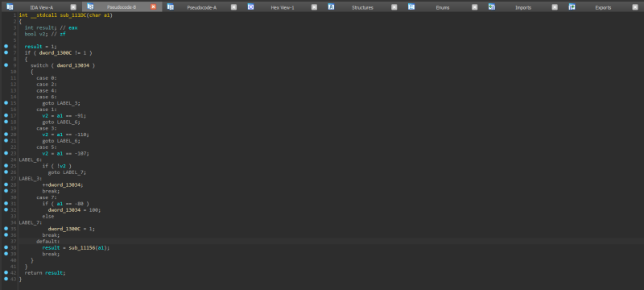This screenshot has height=290, width=644.
Task: Toggle breakpoint dot on the switch statement line
Action: [x=6, y=65]
